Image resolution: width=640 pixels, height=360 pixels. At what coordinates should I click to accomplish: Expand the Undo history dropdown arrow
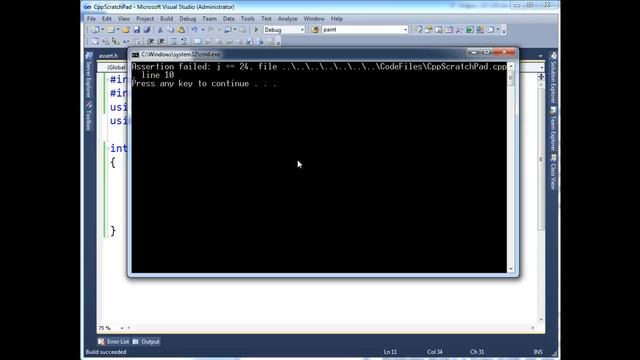pyautogui.click(x=203, y=29)
